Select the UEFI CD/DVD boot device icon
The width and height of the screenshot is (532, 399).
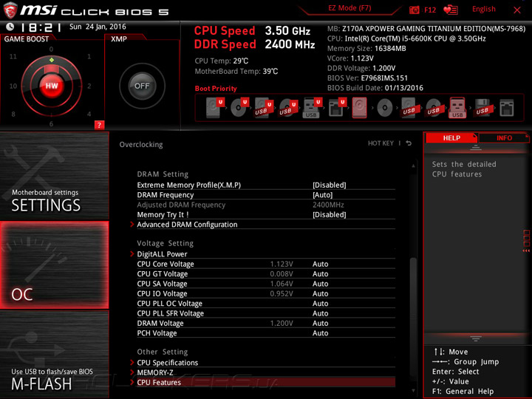pos(239,108)
